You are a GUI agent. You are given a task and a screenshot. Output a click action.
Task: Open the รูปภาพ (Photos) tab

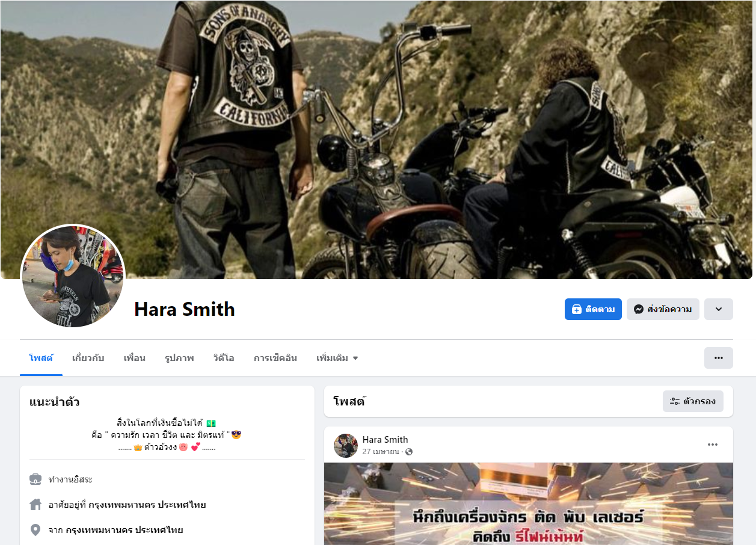pos(179,358)
